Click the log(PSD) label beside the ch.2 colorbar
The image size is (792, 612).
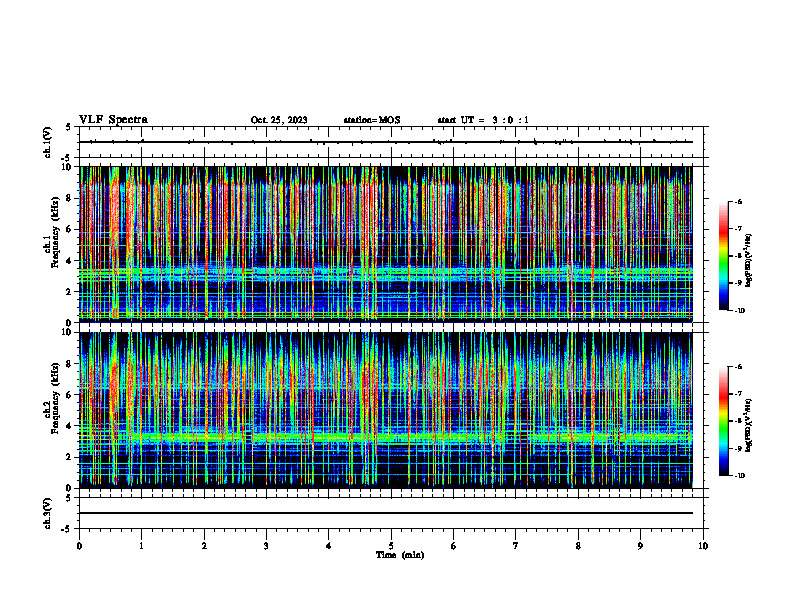tap(749, 426)
